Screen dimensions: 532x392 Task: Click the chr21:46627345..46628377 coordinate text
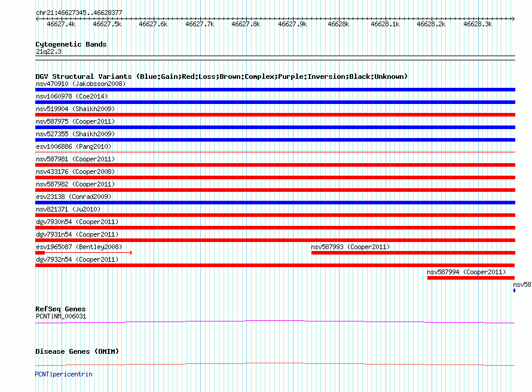coord(79,13)
